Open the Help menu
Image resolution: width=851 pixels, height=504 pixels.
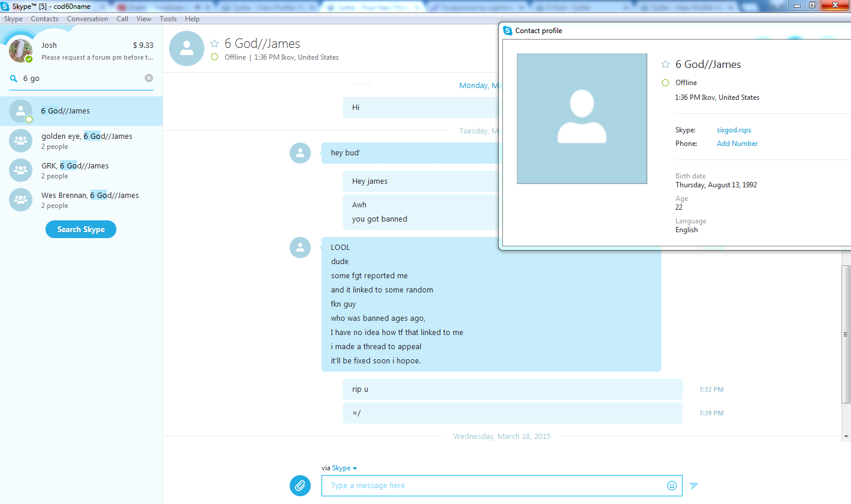pos(192,19)
